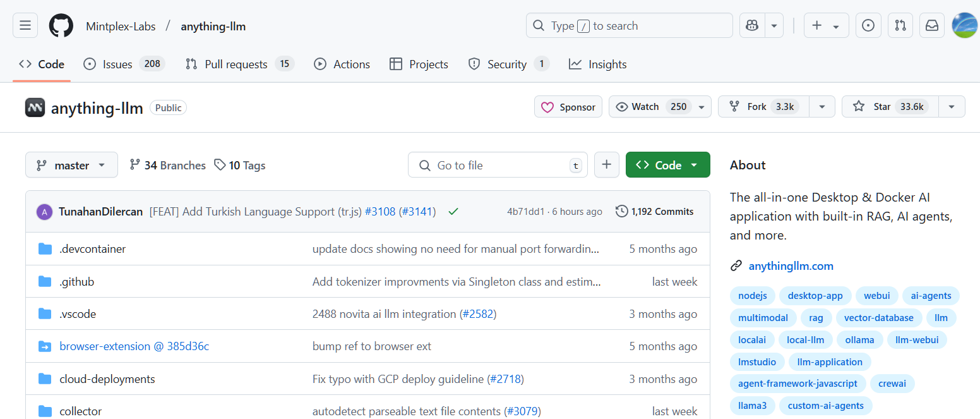
Task: Open the Actions tab
Action: [342, 64]
